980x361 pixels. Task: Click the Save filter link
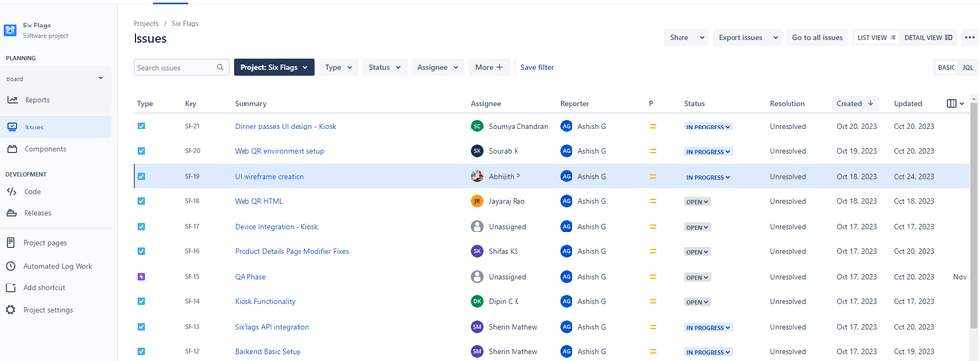point(537,67)
